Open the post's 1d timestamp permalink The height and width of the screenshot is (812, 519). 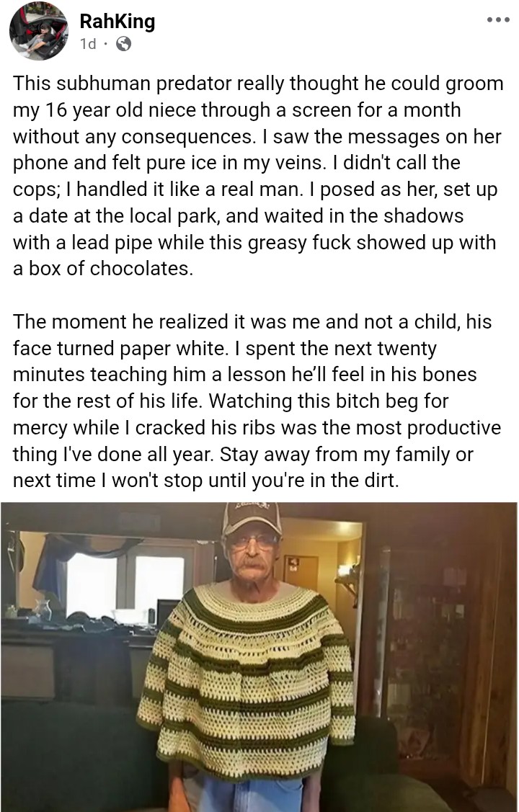pos(88,44)
